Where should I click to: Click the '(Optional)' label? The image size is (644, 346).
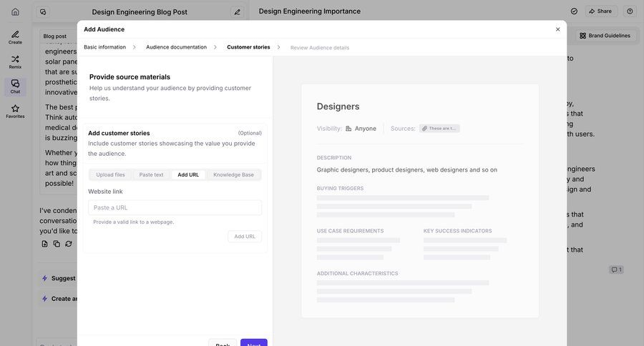(250, 133)
